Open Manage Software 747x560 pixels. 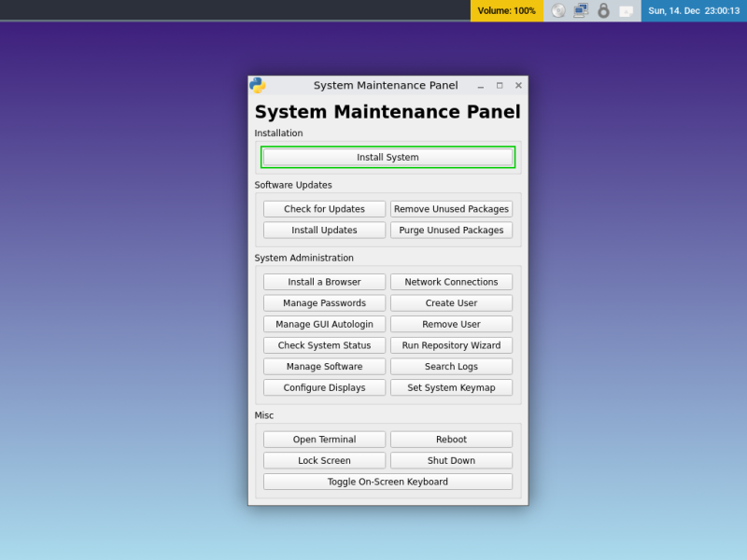pyautogui.click(x=324, y=366)
